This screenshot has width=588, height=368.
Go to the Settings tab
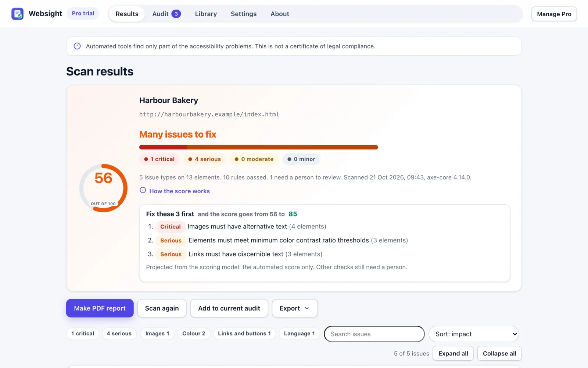pyautogui.click(x=244, y=14)
